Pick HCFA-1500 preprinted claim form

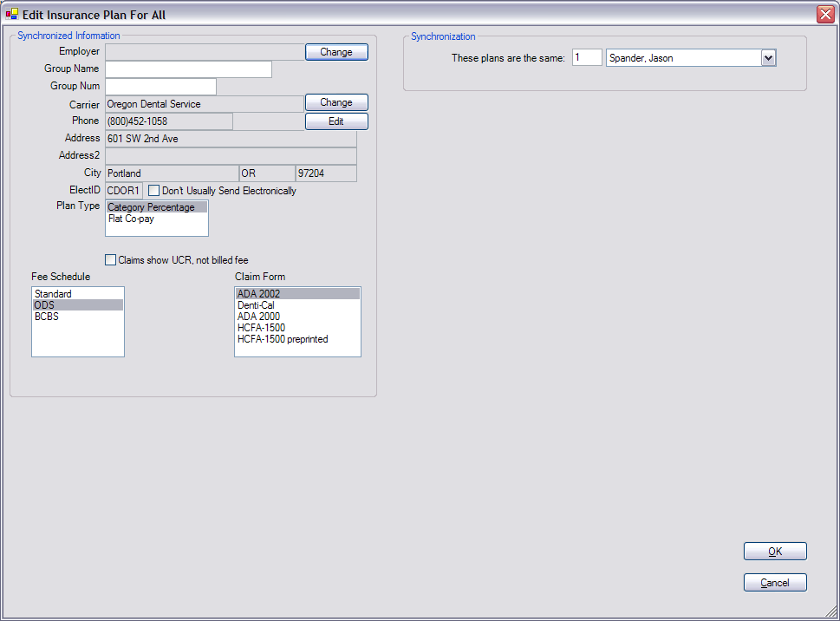(283, 339)
